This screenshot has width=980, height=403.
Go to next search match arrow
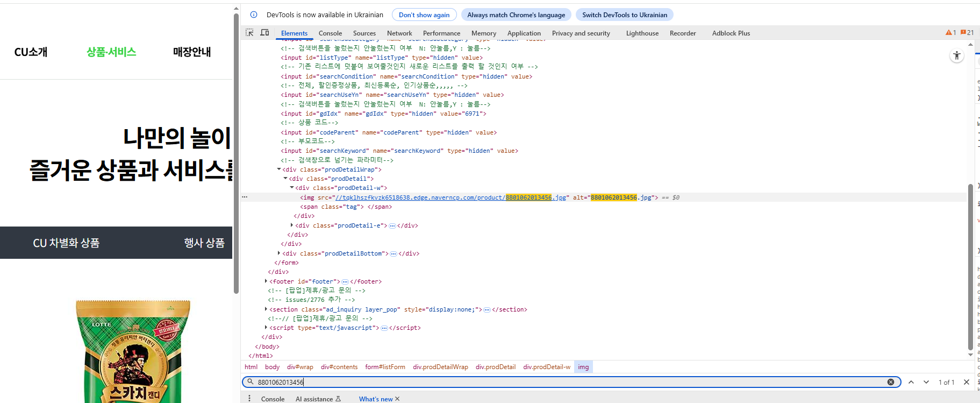click(926, 382)
